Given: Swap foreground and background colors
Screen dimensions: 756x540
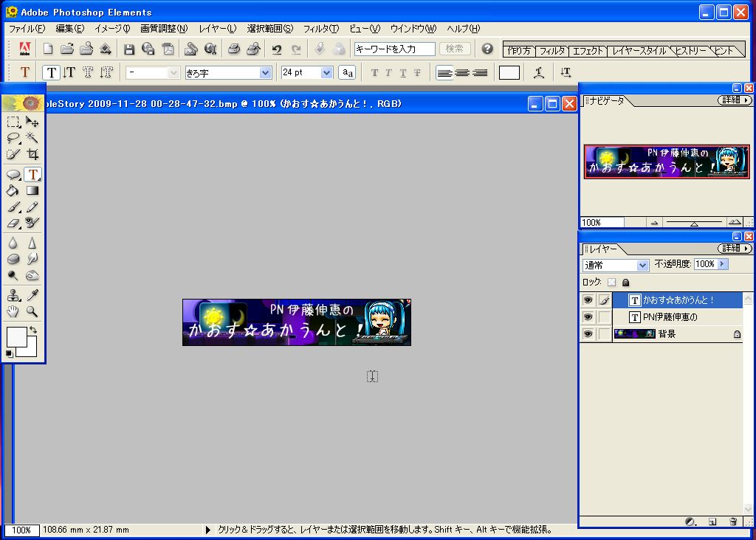Looking at the screenshot, I should point(32,330).
